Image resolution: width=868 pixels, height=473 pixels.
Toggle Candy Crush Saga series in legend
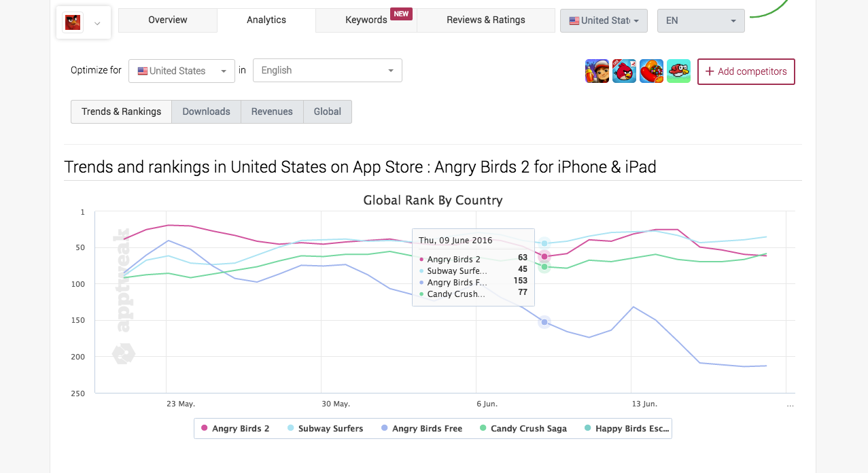click(522, 429)
